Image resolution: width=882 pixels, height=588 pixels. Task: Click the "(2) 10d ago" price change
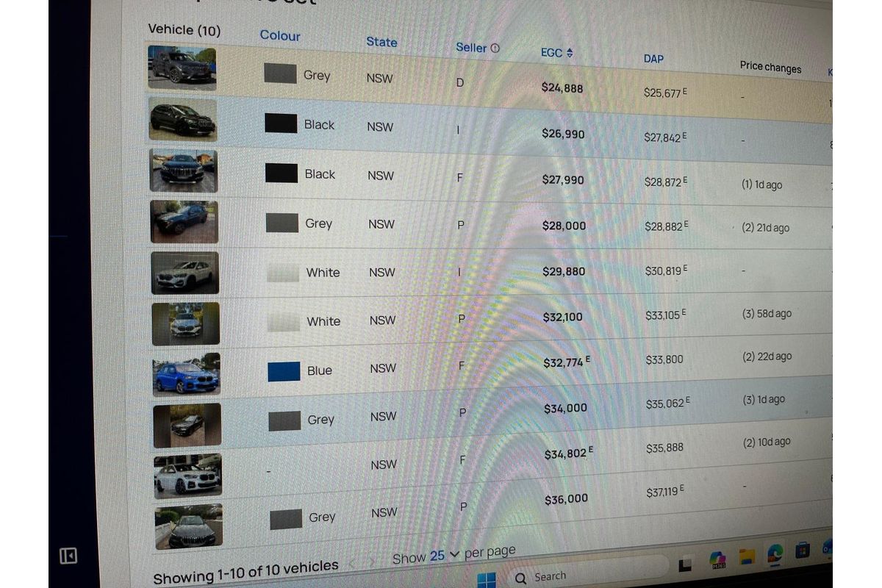click(x=767, y=442)
